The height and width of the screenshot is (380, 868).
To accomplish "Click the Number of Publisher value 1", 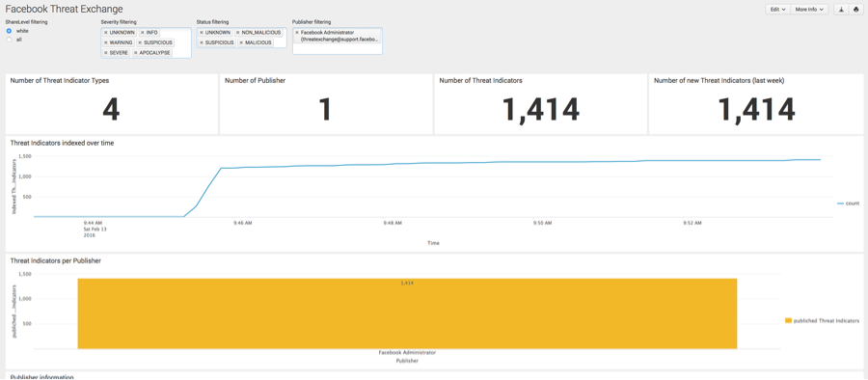I will point(326,110).
